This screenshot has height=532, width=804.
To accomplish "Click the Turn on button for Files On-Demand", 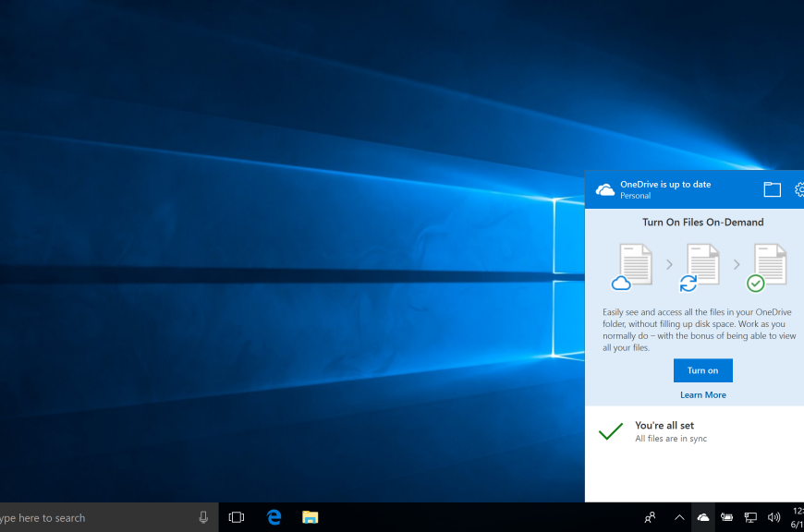I will pos(703,370).
